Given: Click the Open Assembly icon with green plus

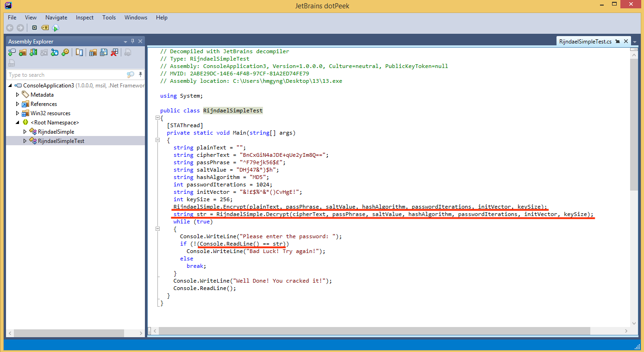Looking at the screenshot, I should 12,52.
